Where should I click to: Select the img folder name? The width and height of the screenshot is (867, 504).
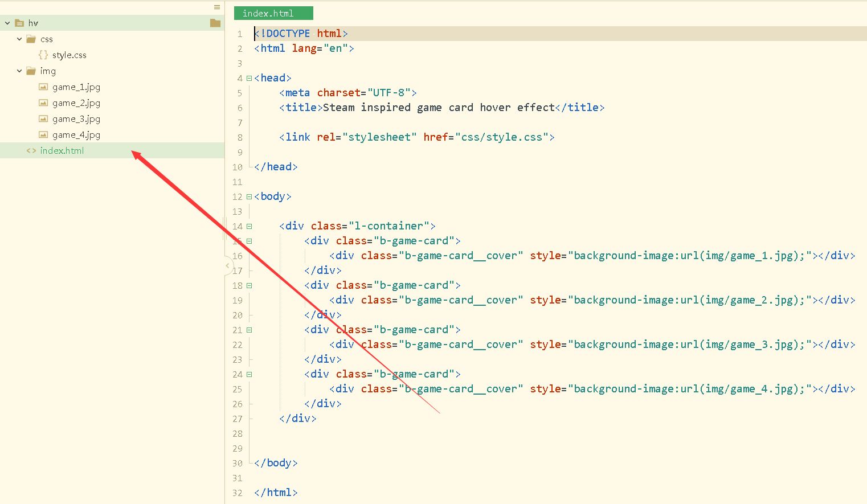point(48,71)
